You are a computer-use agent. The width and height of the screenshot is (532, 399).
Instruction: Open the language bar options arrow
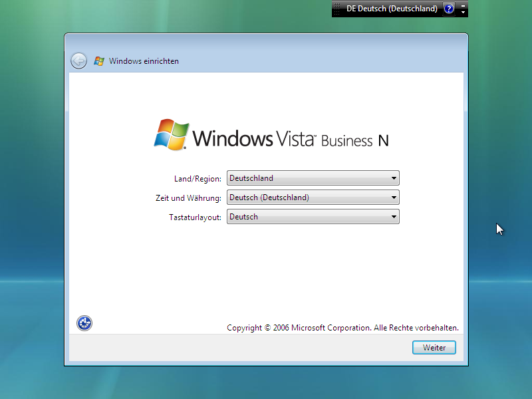463,13
